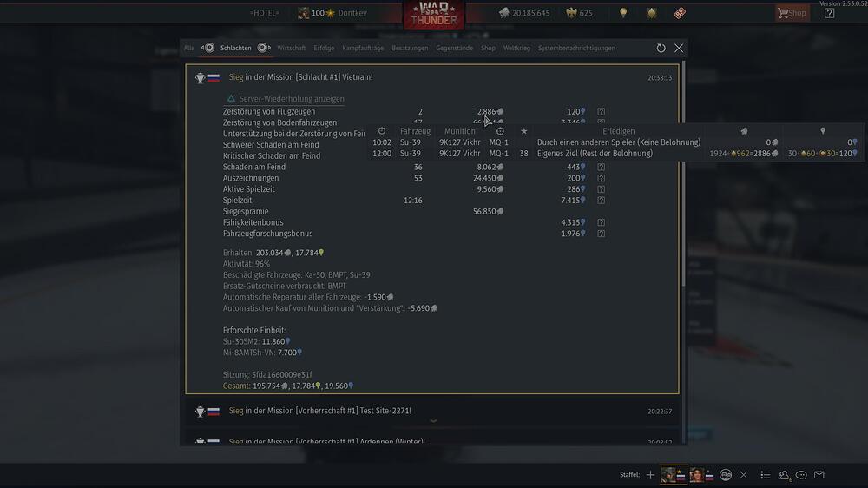
Task: Click the 12:00 Su-39 kill row in tooltip
Action: tap(615, 154)
